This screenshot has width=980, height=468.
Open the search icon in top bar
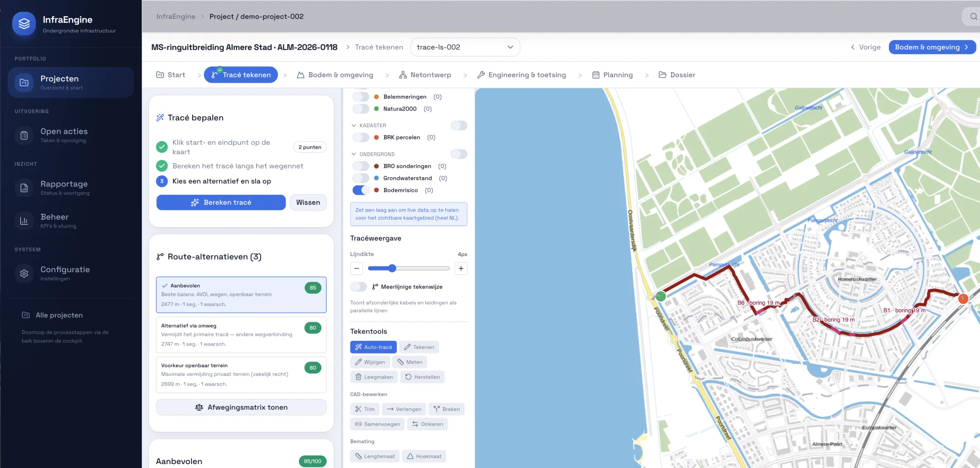click(973, 17)
